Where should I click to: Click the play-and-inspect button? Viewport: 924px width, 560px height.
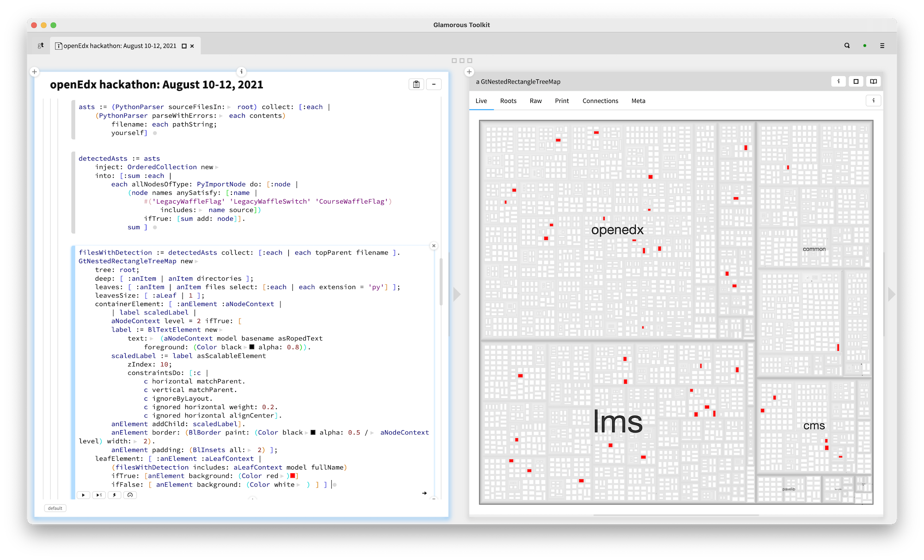(99, 495)
